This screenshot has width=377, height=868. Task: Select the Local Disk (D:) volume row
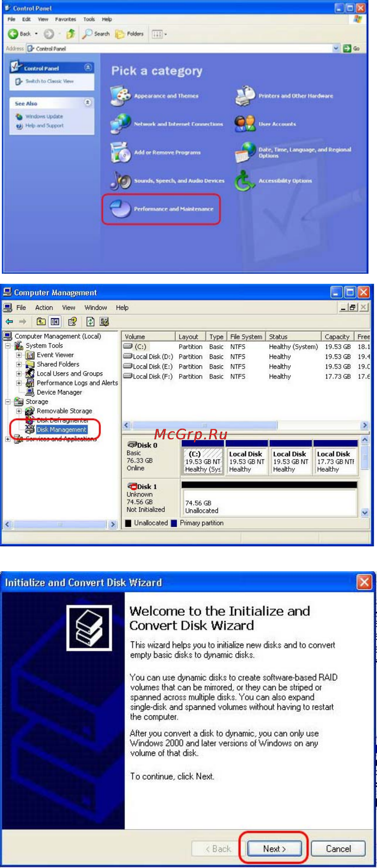coord(246,357)
